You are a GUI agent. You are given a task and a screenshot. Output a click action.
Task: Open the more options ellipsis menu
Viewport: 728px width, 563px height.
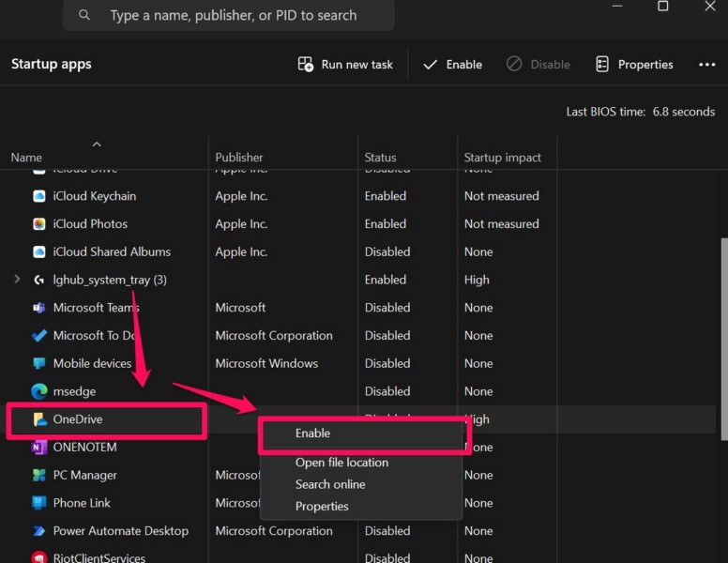(x=707, y=65)
